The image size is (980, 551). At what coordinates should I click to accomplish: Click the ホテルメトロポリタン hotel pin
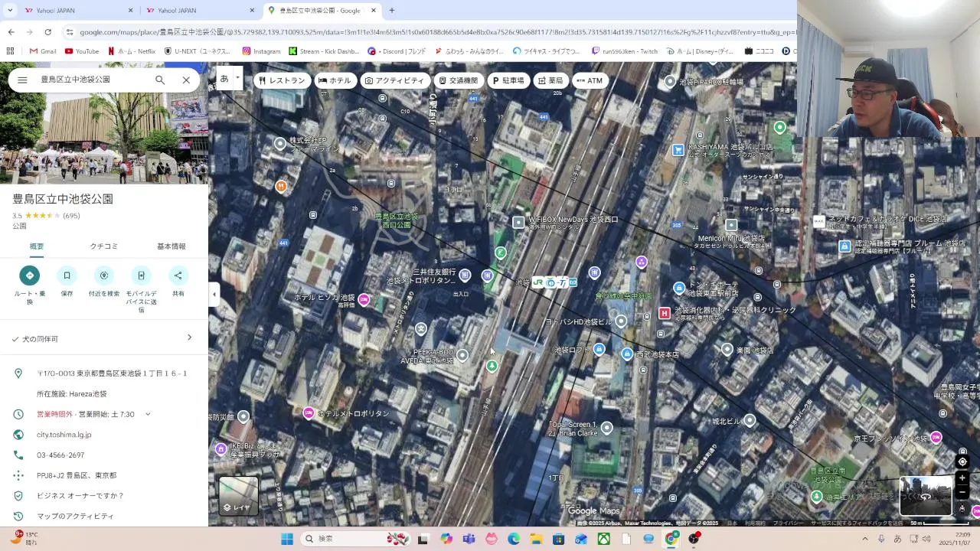tap(309, 413)
